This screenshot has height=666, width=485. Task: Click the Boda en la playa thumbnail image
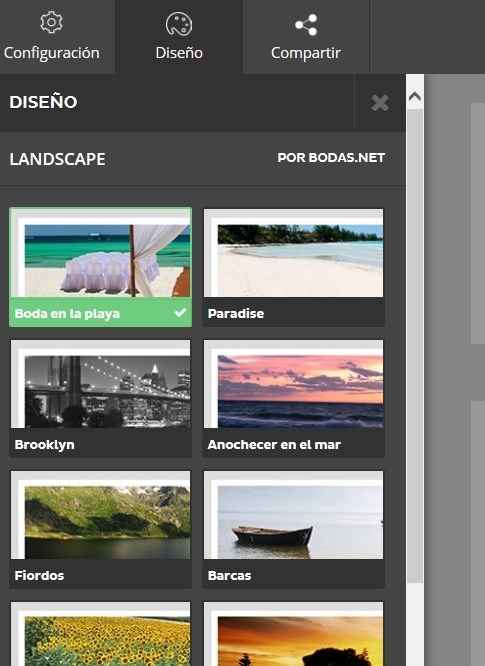coord(101,253)
